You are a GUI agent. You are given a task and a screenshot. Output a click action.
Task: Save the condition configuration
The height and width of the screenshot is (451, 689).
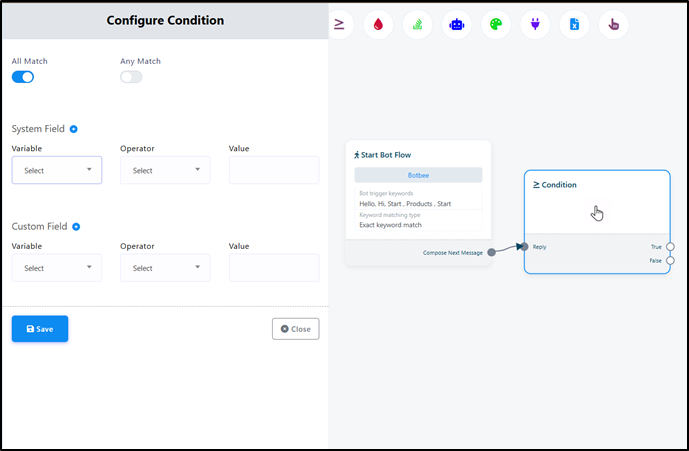click(40, 329)
